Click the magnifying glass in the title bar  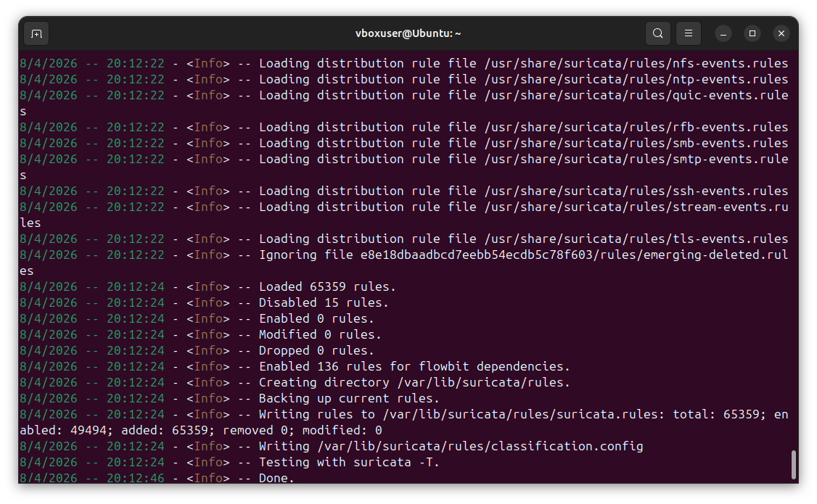(658, 33)
